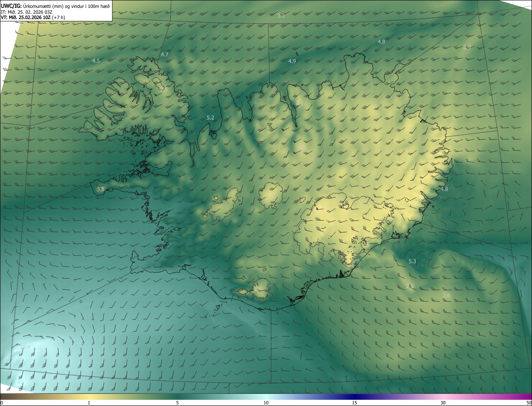Click the precipitation colour scale bar
Image resolution: width=532 pixels, height=406 pixels.
pos(266,397)
